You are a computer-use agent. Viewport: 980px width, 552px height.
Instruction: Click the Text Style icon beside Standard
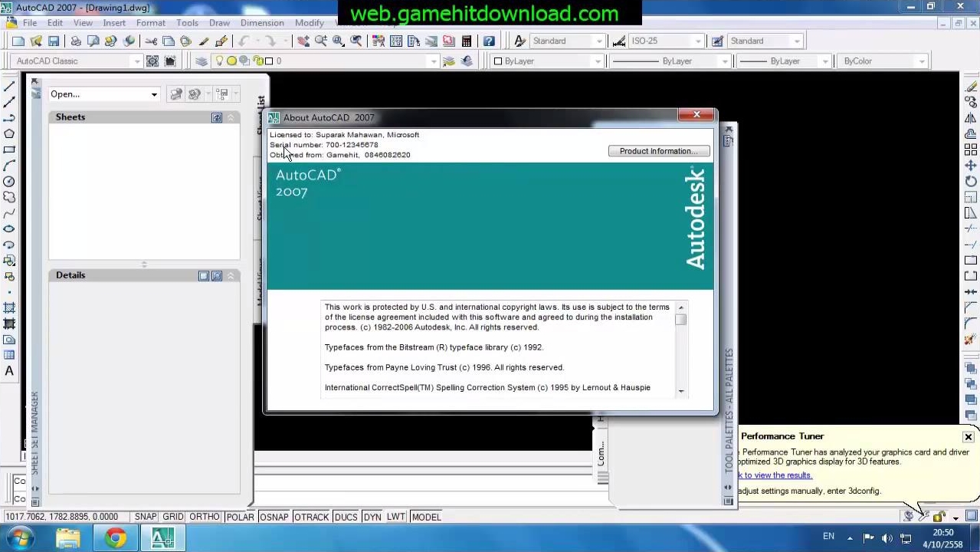pos(520,41)
